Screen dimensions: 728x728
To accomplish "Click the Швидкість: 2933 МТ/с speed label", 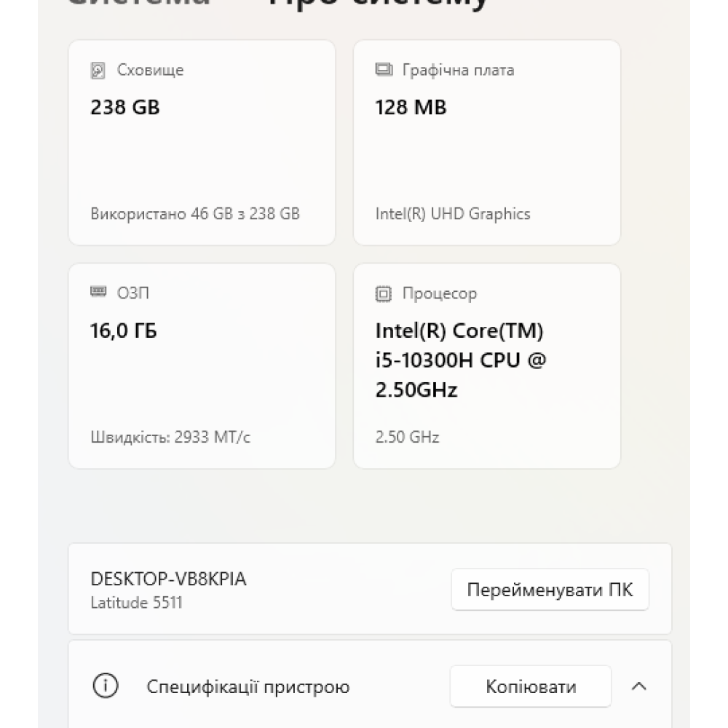I will pos(170,437).
